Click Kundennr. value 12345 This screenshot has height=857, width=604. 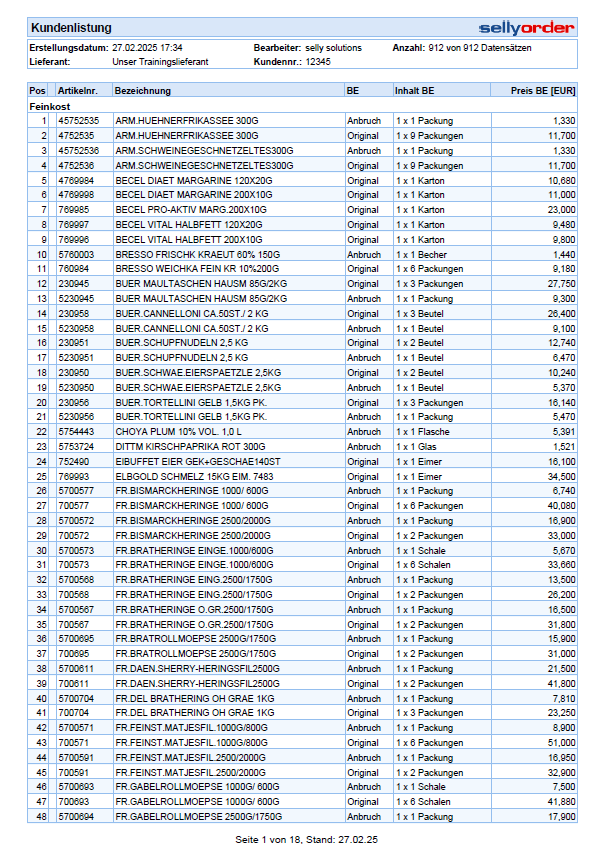tap(318, 62)
